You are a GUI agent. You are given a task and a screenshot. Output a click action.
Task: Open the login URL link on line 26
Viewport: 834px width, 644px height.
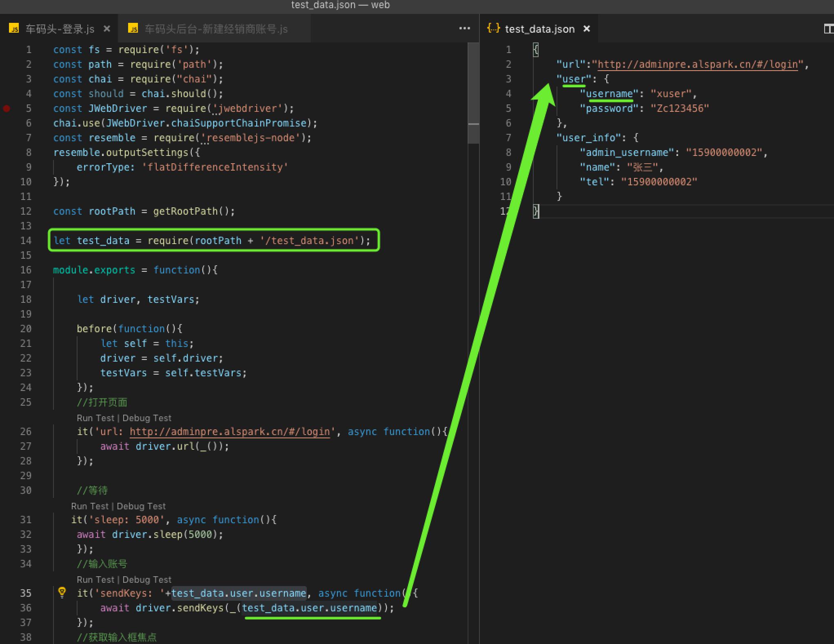pyautogui.click(x=230, y=432)
